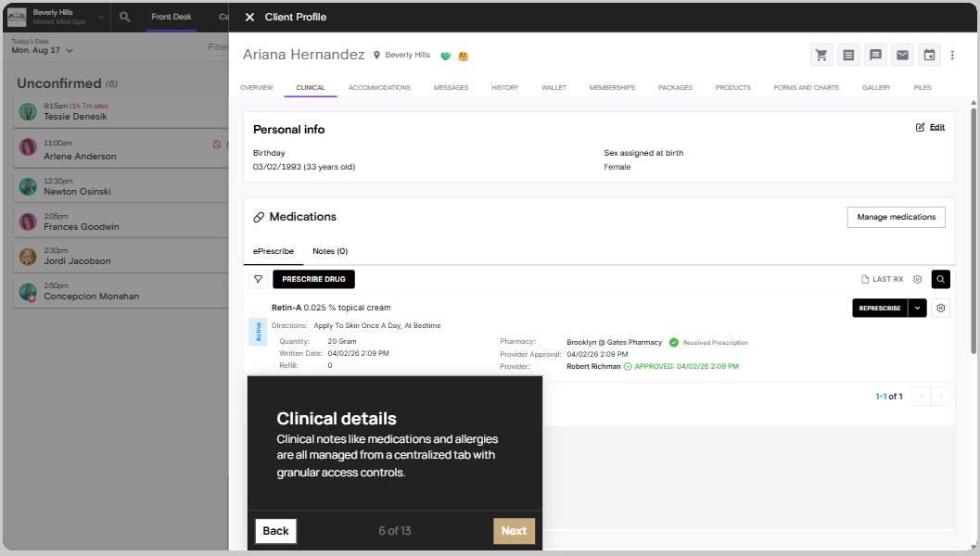Click the Retin-A 0.025 % topical cream title
This screenshot has width=980, height=556.
tap(331, 308)
